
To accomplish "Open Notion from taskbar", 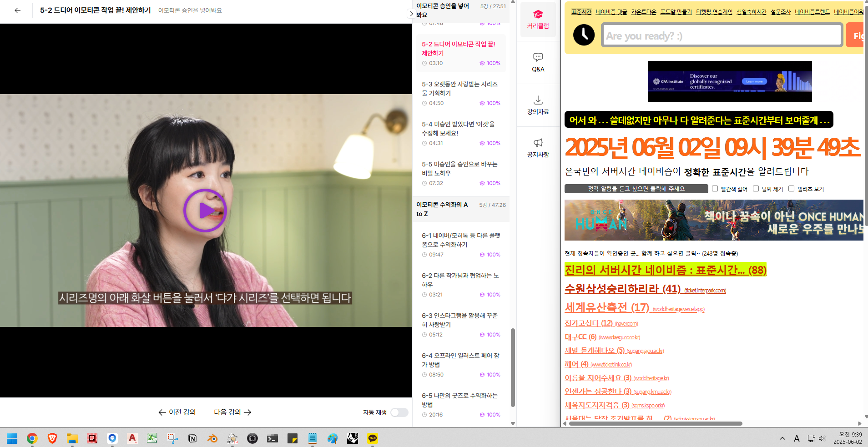I will coord(192,438).
